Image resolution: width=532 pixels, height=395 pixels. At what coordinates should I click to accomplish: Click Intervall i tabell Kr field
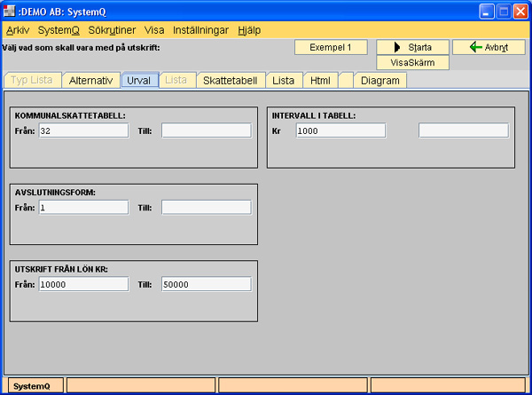340,130
